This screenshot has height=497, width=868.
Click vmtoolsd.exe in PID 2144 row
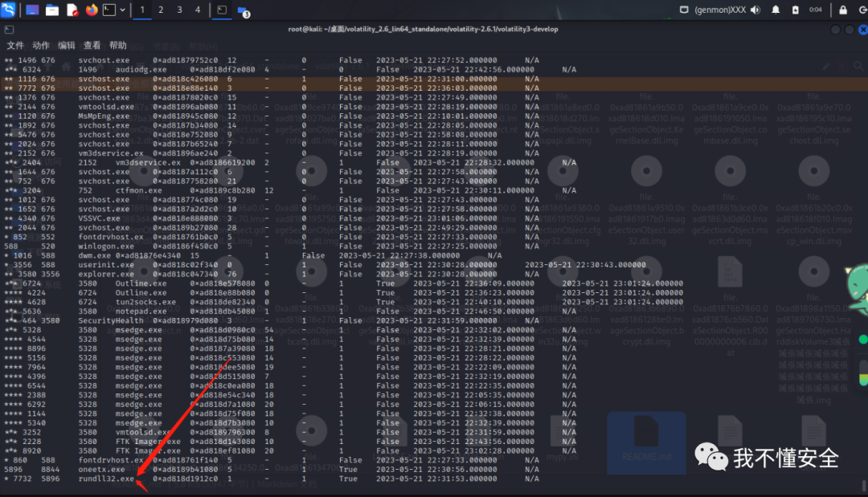point(106,107)
